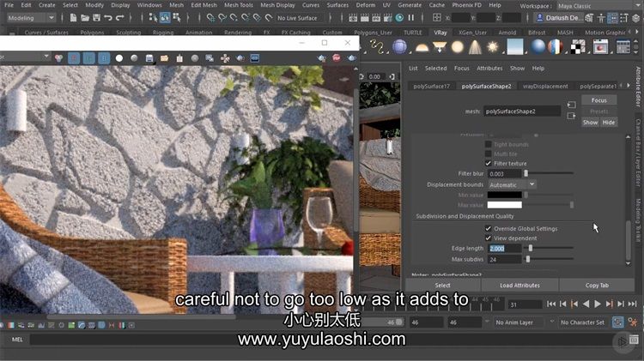Switch to the polySurface17 node tab
644x361 pixels.
click(x=432, y=86)
